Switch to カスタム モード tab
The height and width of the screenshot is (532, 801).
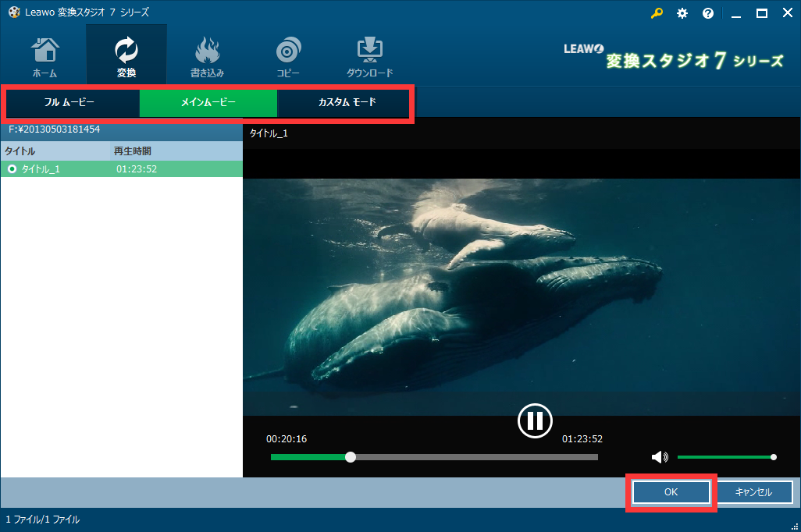[x=347, y=103]
